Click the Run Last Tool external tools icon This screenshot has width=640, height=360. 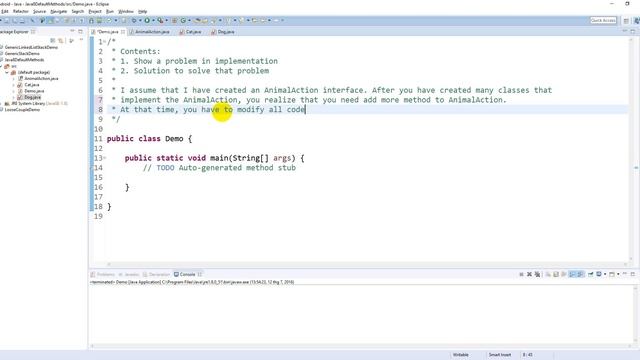[x=160, y=20]
